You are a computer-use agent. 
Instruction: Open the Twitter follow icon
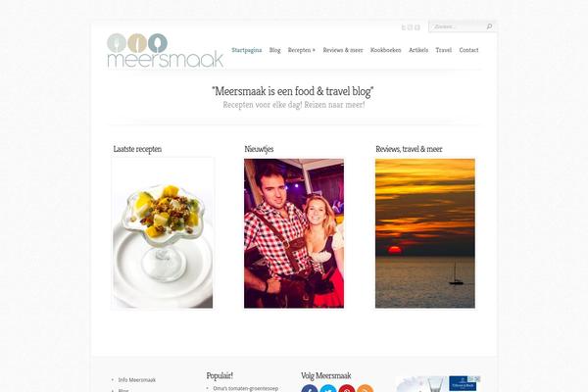tap(328, 389)
